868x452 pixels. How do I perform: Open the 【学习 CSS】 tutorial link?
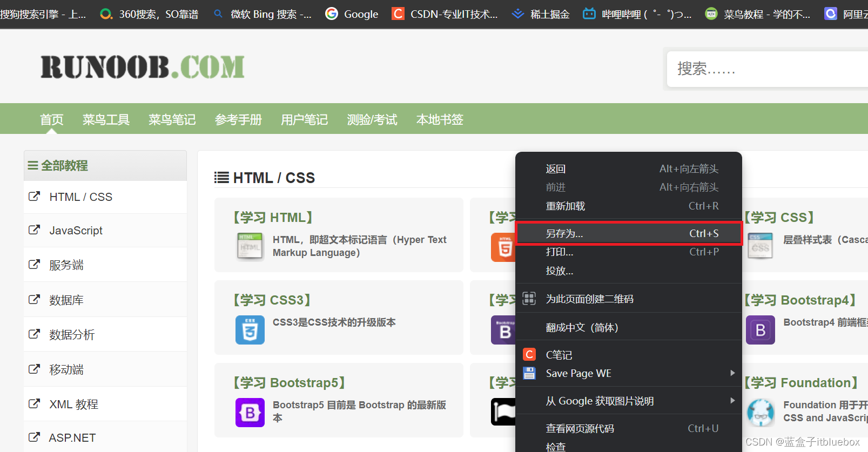click(779, 217)
